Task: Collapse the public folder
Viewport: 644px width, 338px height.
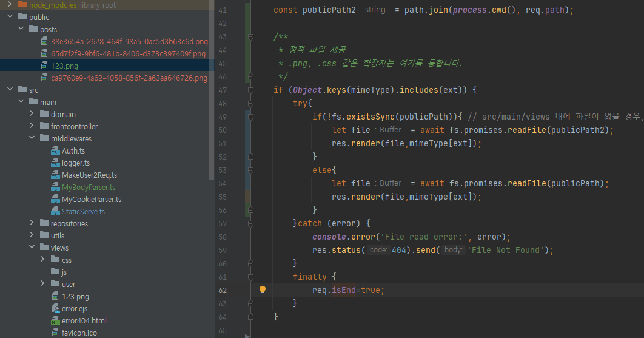Action: tap(10, 16)
